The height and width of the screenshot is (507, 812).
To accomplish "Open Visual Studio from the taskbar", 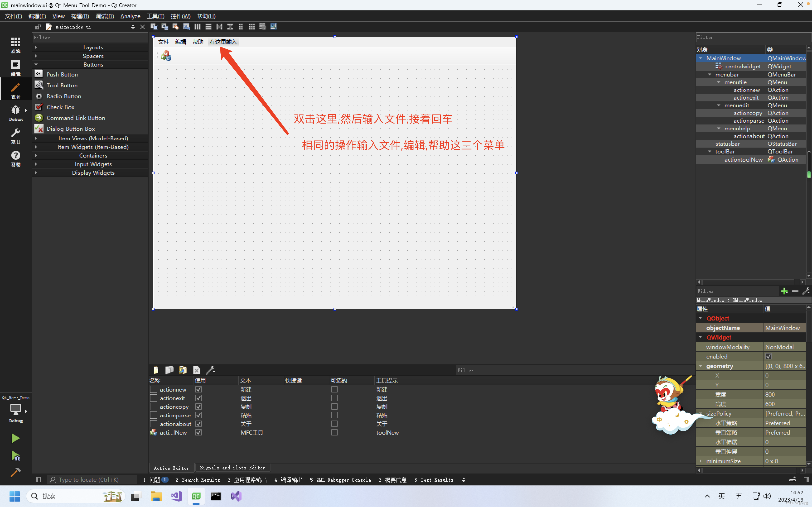I will click(236, 496).
